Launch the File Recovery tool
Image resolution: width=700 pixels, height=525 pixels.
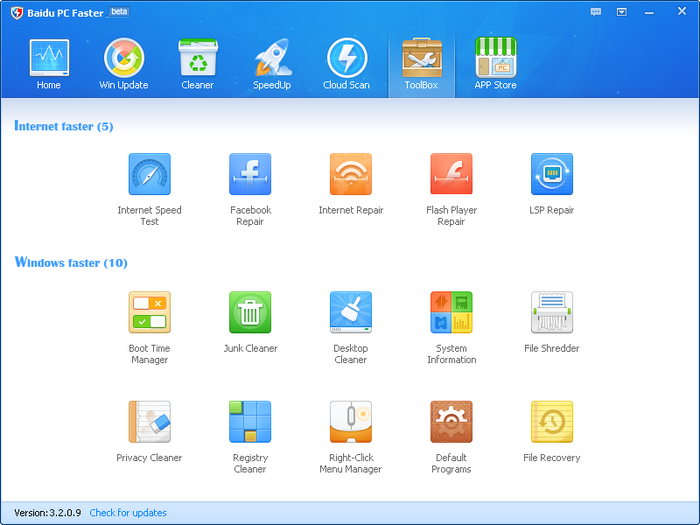tap(552, 422)
